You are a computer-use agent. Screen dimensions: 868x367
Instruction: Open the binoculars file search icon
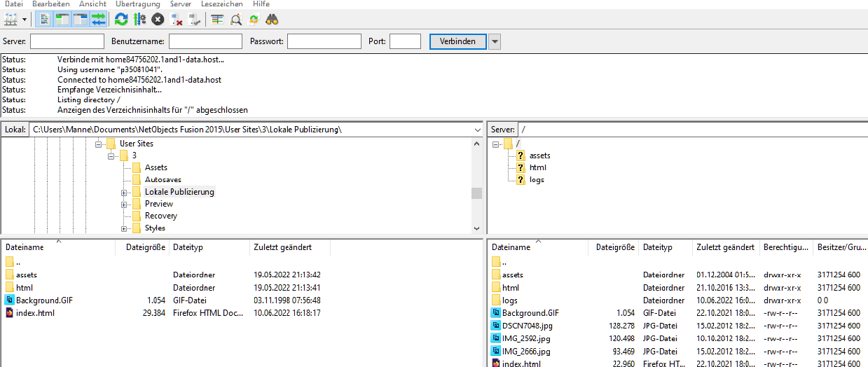tap(273, 19)
